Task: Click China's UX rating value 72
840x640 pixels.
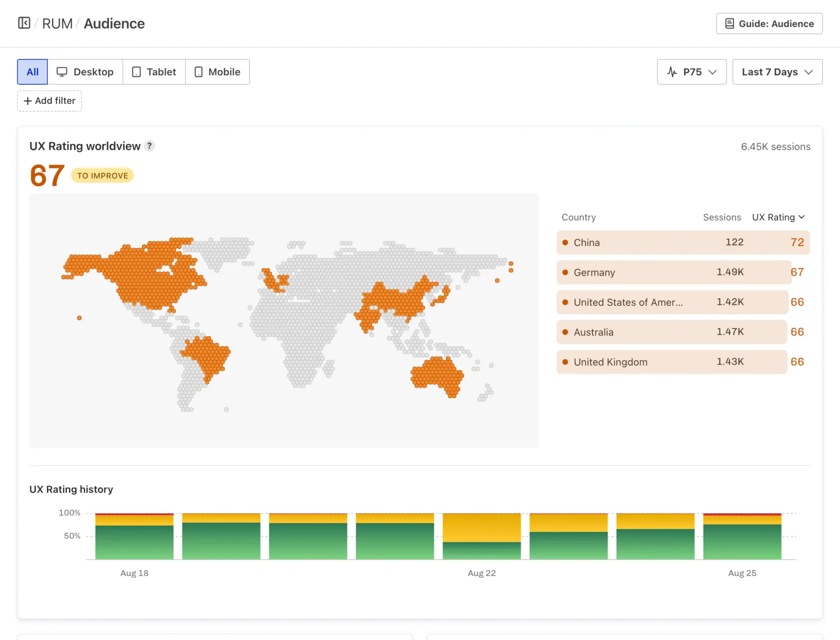Action: tap(797, 242)
